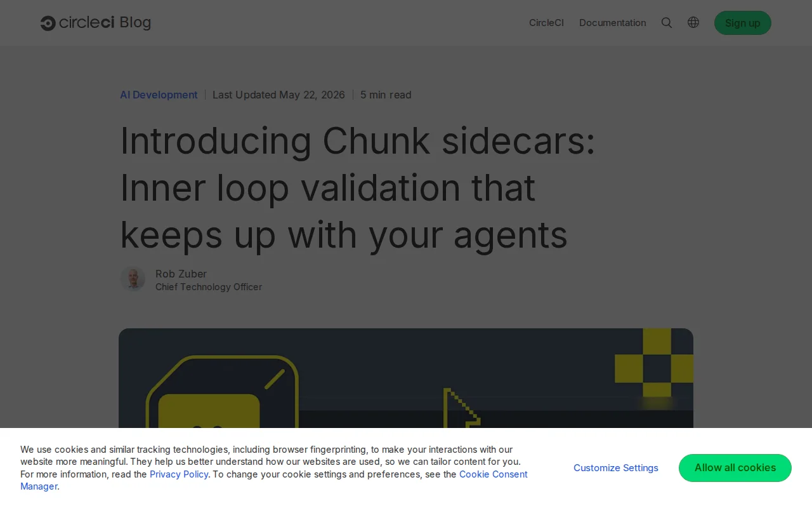This screenshot has width=812, height=508.
Task: Click Allow all cookies button
Action: [735, 468]
